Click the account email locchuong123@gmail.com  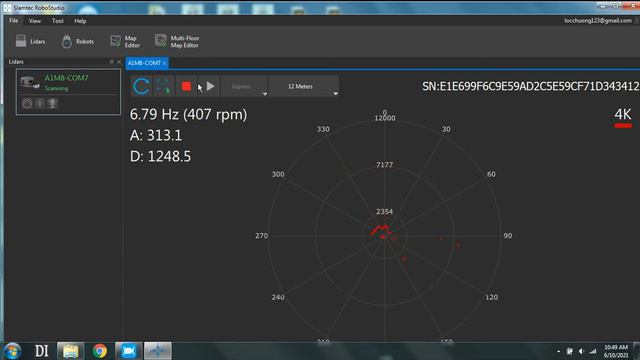(x=598, y=20)
